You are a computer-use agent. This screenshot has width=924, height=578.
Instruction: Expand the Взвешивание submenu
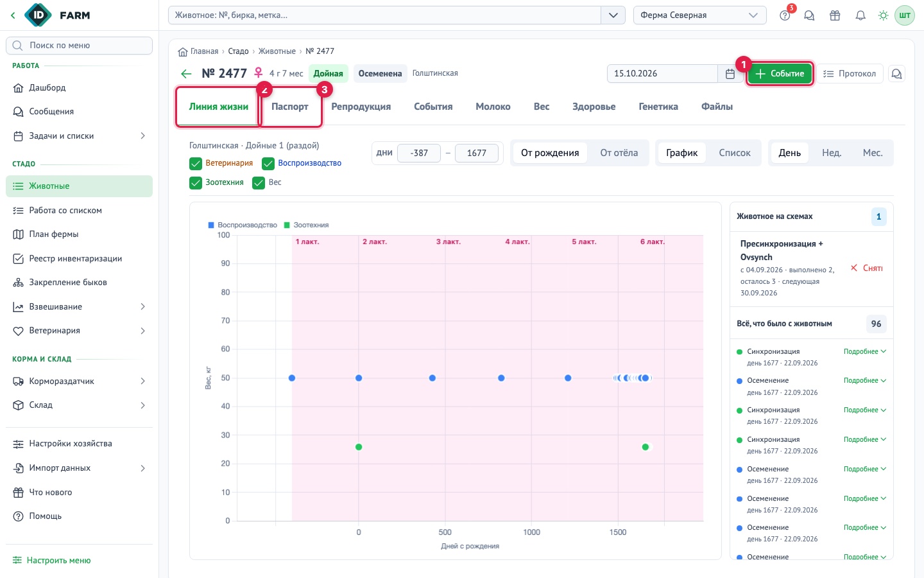[x=142, y=307]
